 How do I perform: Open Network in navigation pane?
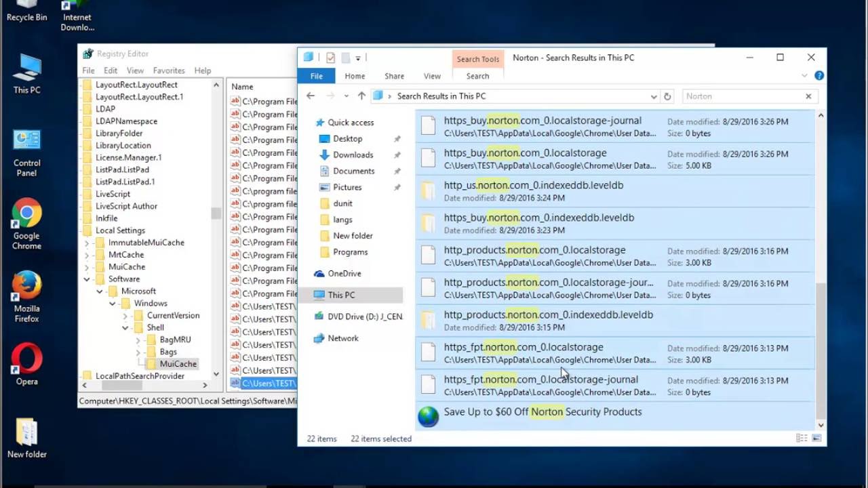[342, 338]
